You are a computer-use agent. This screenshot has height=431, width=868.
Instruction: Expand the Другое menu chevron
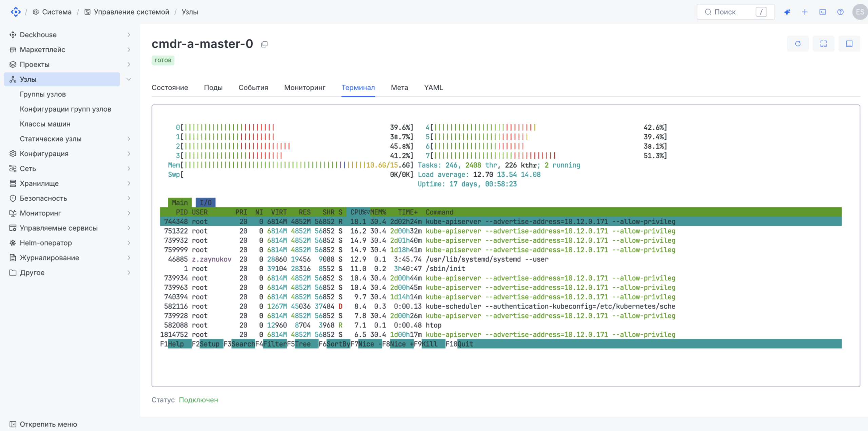coord(129,273)
